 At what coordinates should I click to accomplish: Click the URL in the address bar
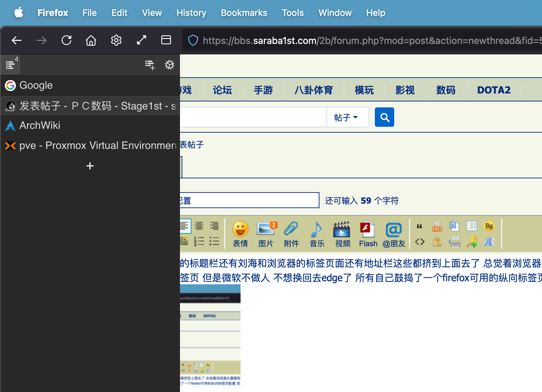372,41
